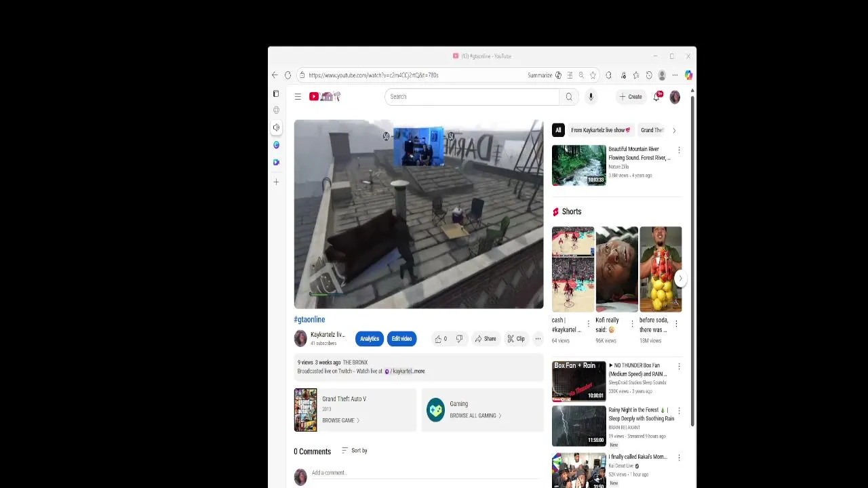
Task: Select the All filter chip
Action: (558, 130)
